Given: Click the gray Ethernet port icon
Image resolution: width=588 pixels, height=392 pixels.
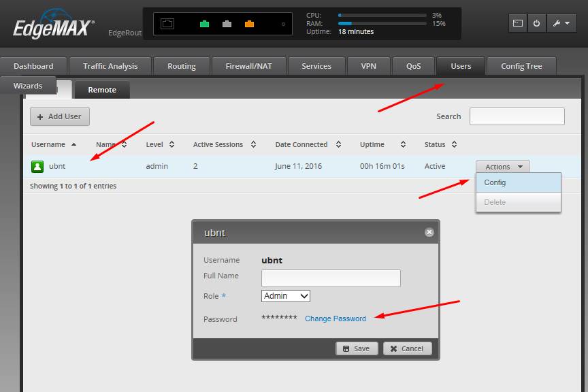Looking at the screenshot, I should tap(227, 24).
